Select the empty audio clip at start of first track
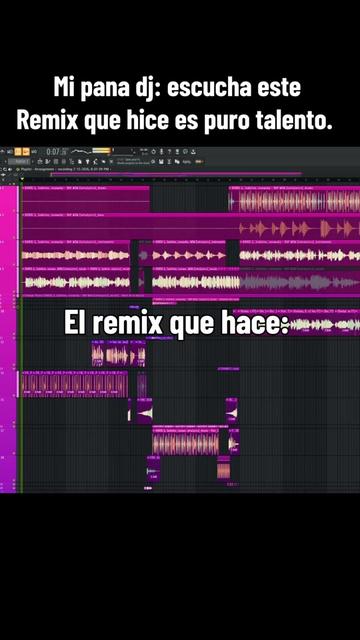The height and width of the screenshot is (640, 360). click(86, 199)
